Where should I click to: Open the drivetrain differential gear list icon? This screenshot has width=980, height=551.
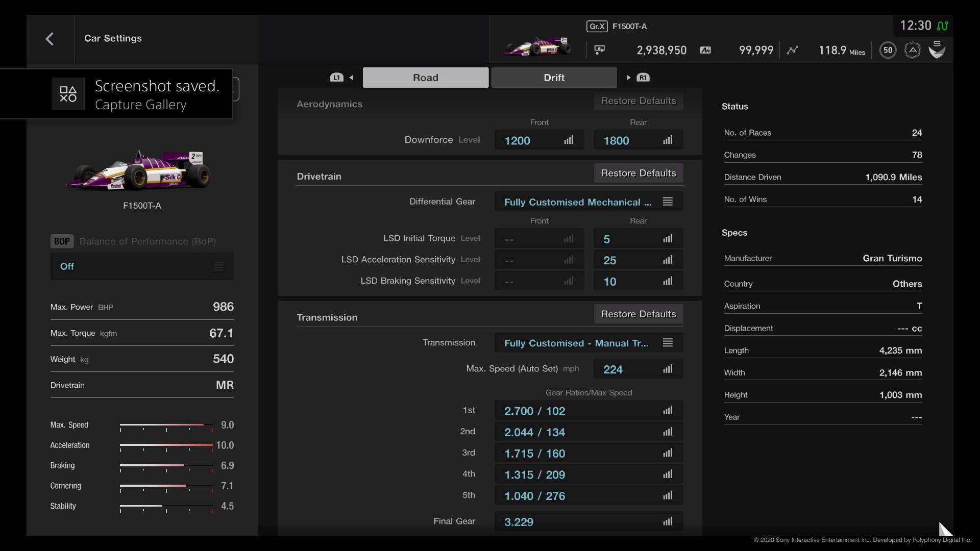[668, 202]
